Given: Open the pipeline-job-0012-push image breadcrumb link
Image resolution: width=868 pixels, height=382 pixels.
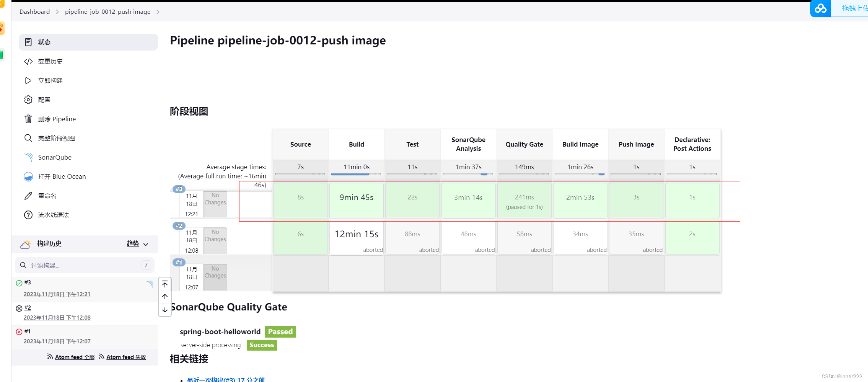Looking at the screenshot, I should 107,11.
